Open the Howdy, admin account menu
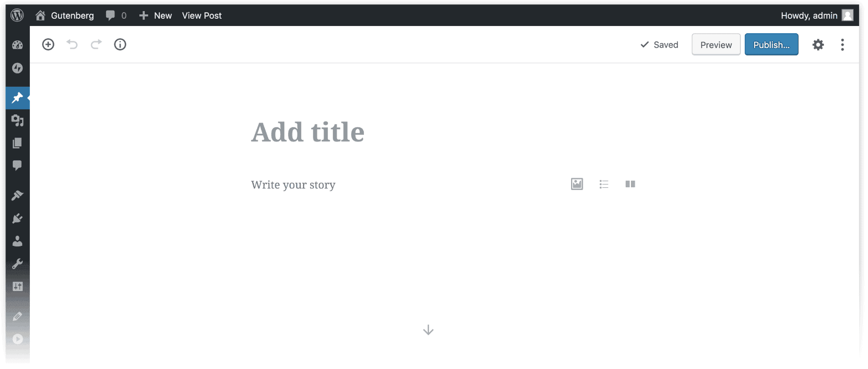This screenshot has width=868, height=369. click(817, 15)
